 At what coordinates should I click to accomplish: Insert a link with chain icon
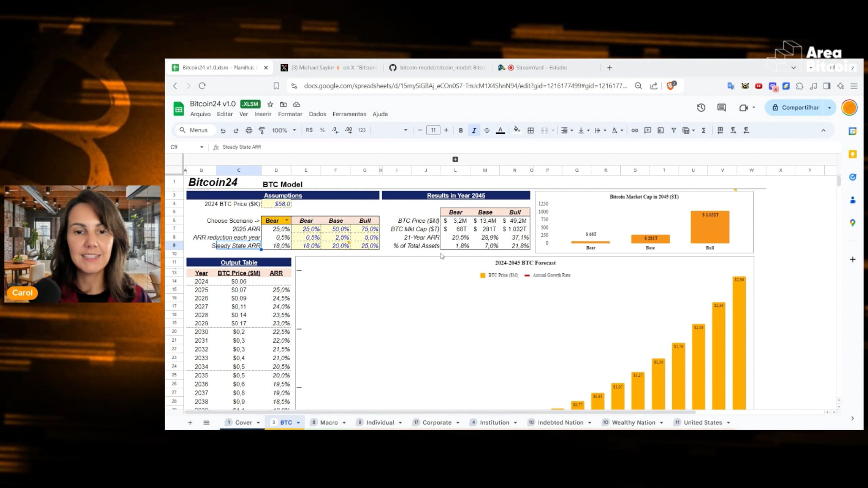coord(635,130)
